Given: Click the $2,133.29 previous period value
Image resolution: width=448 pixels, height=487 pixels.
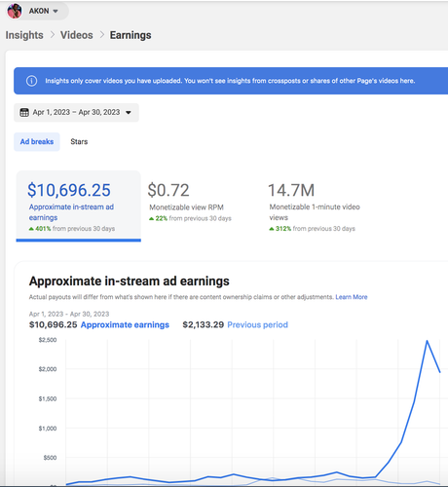Looking at the screenshot, I should pyautogui.click(x=204, y=325).
